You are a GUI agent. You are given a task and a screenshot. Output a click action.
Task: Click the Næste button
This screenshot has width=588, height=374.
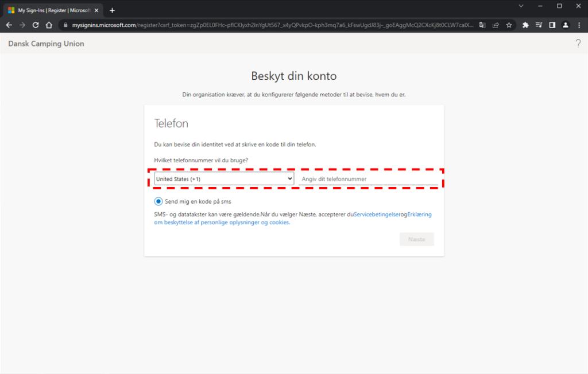coord(416,239)
